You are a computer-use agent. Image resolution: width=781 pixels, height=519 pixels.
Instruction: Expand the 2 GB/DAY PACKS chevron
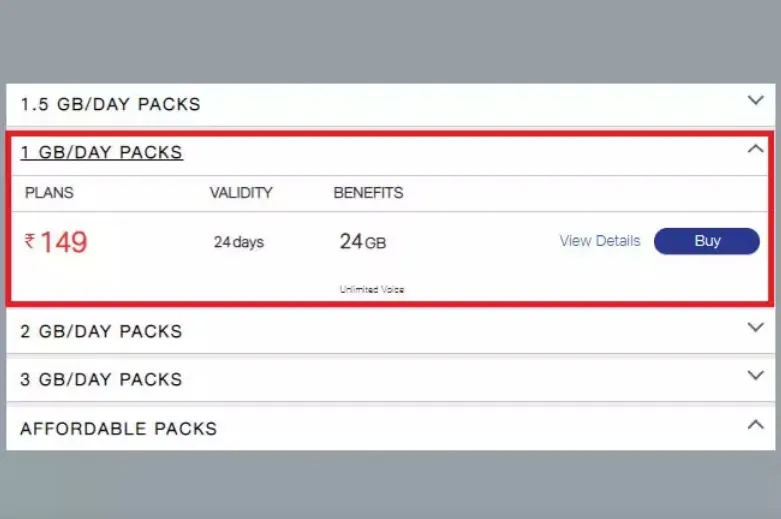tap(756, 327)
